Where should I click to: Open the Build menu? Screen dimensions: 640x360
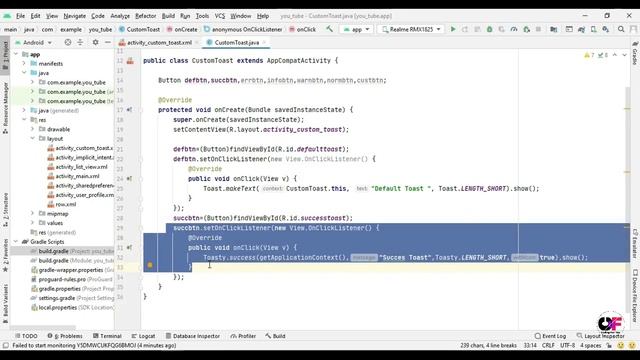(168, 16)
